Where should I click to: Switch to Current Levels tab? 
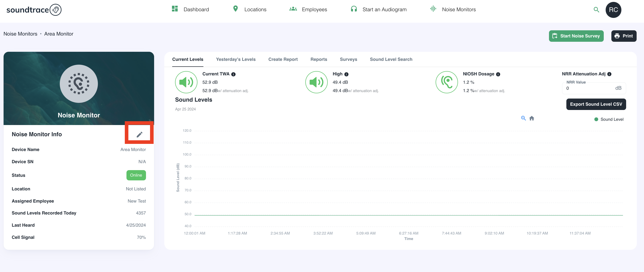click(188, 59)
